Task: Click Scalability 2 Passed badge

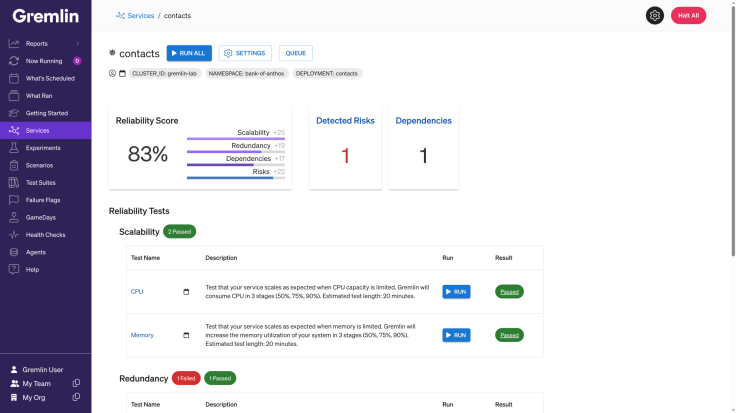Action: point(179,231)
